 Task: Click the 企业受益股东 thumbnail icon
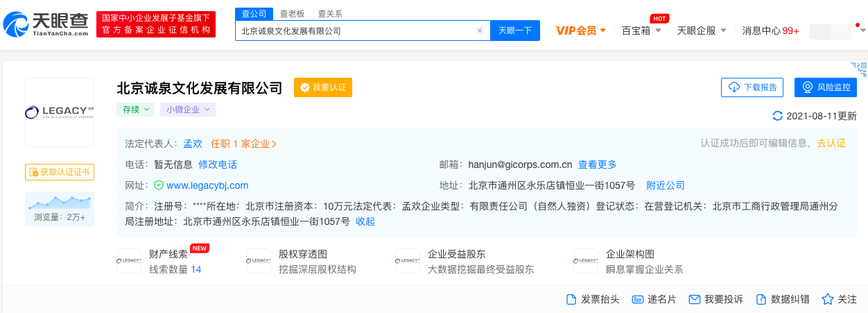408,261
